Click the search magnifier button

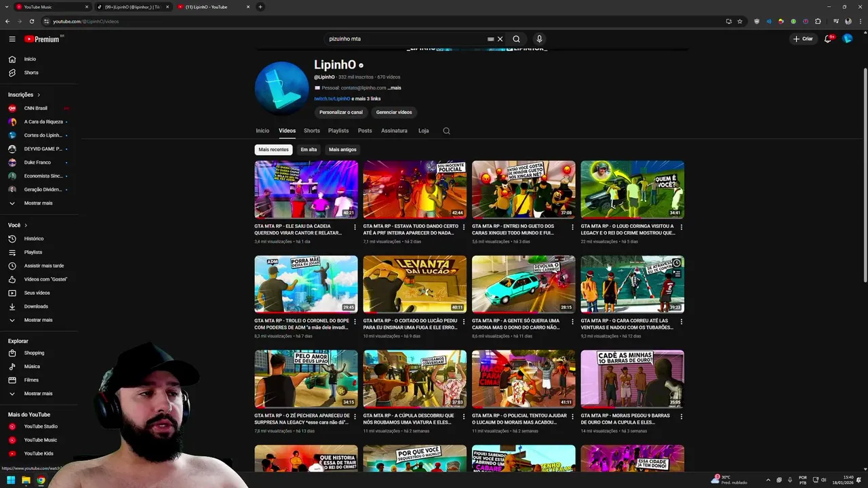(516, 39)
